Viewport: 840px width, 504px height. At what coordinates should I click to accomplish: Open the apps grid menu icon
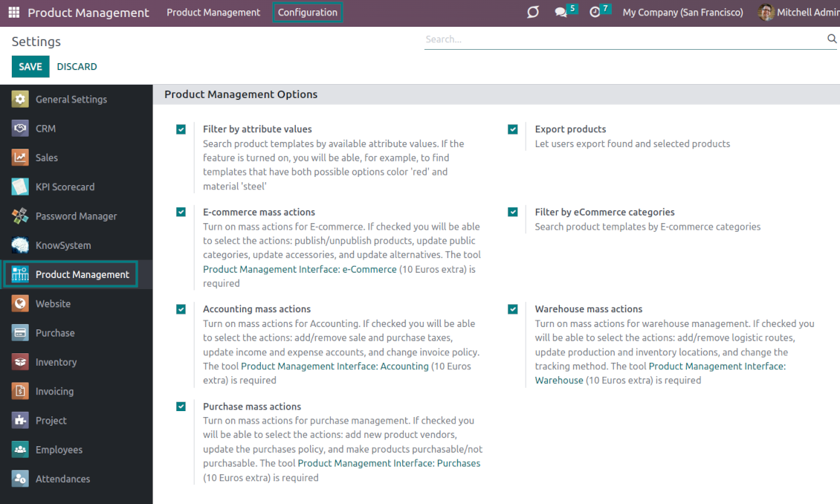[14, 13]
